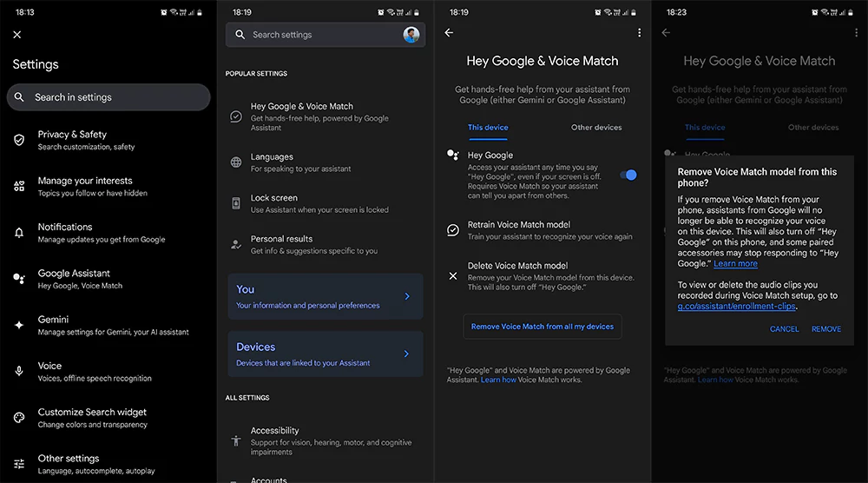Click the Other settings sliders icon

(x=19, y=464)
